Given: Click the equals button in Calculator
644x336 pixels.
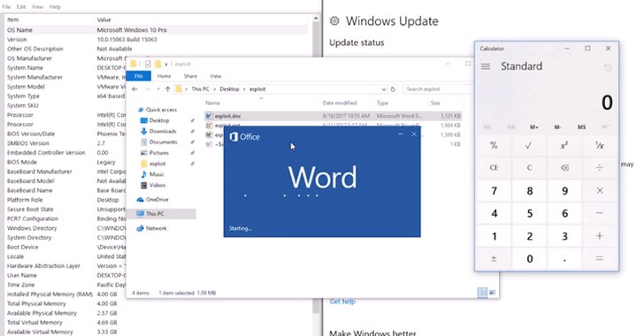Looking at the screenshot, I should tap(600, 259).
